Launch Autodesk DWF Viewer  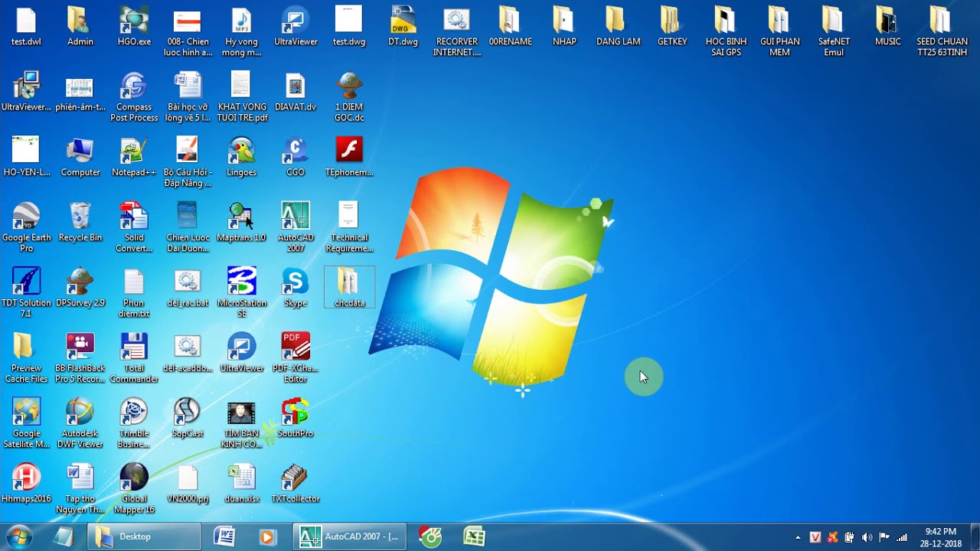pos(80,423)
